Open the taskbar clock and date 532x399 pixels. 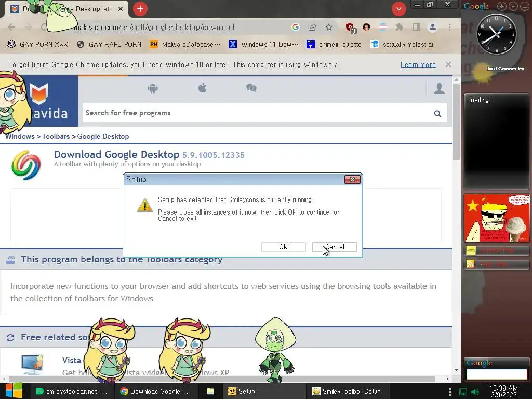503,391
